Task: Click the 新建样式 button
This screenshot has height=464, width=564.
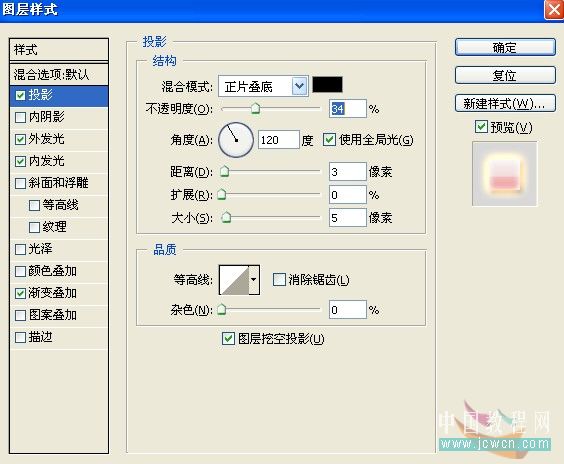Action: tap(505, 104)
